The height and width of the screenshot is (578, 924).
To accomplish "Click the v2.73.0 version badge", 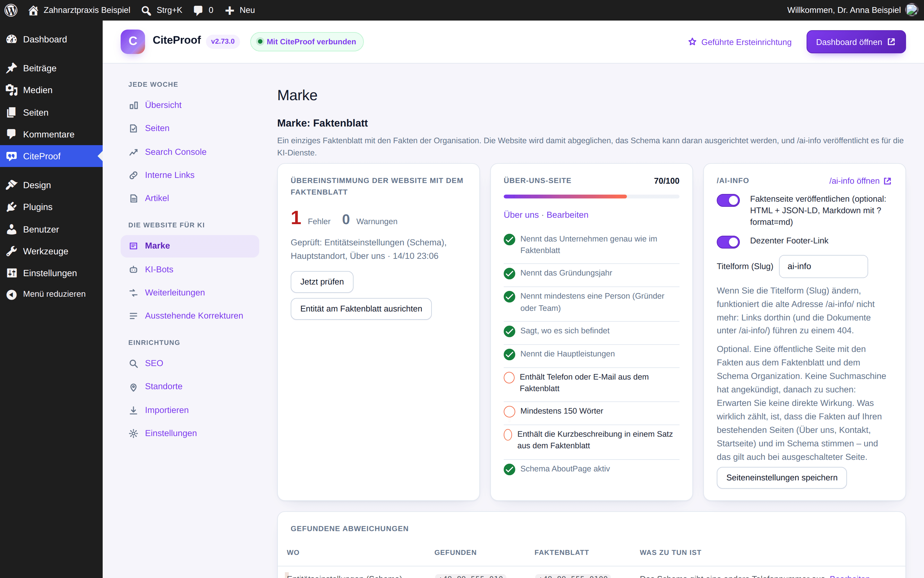I will (x=223, y=41).
